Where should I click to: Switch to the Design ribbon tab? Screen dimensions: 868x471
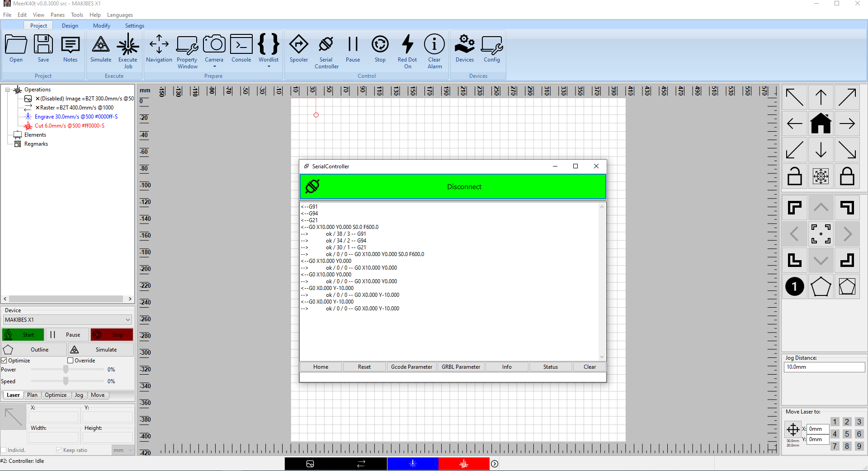pos(70,26)
